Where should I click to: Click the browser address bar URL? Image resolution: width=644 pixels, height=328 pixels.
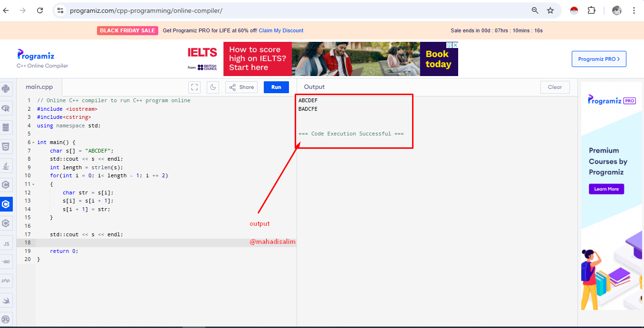click(x=146, y=10)
